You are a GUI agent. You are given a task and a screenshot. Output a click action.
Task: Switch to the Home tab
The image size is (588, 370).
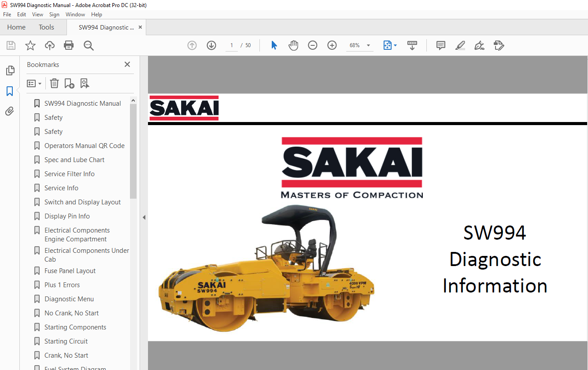pyautogui.click(x=16, y=27)
